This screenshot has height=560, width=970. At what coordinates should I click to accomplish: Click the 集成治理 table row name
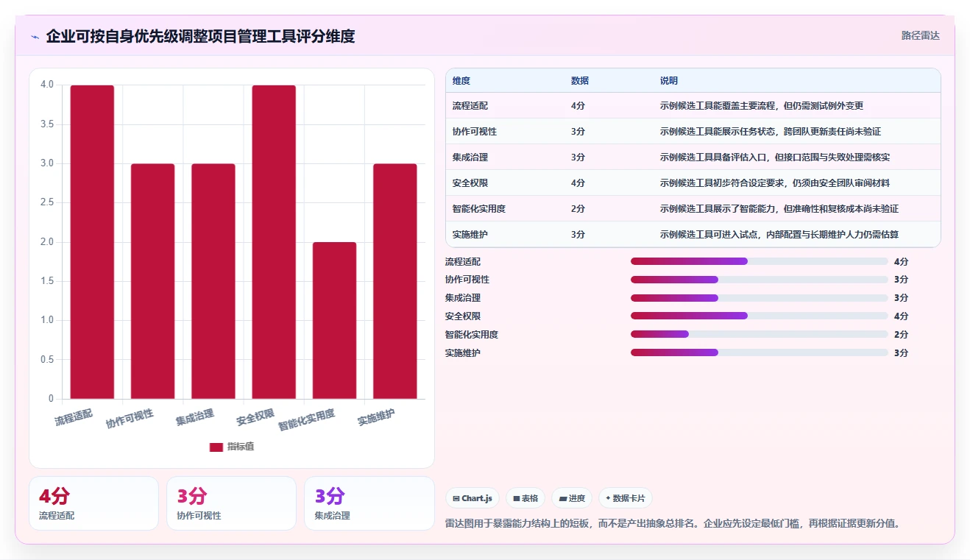pyautogui.click(x=470, y=157)
